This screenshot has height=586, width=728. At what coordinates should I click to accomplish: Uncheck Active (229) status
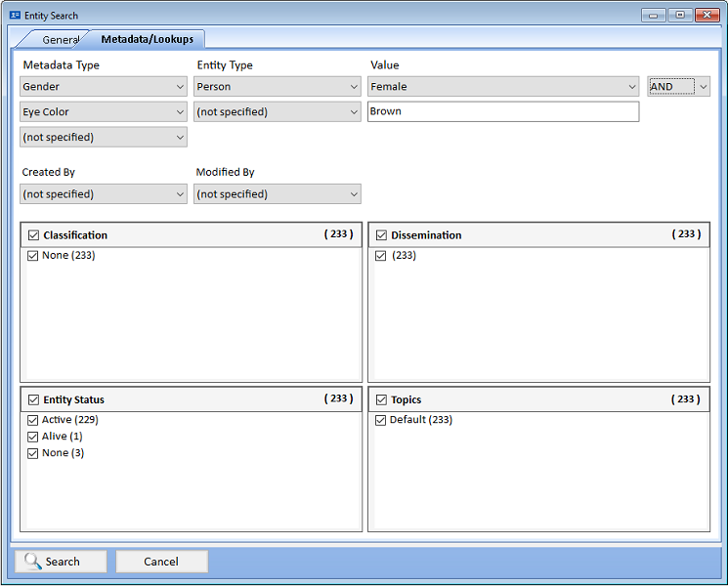[32, 420]
